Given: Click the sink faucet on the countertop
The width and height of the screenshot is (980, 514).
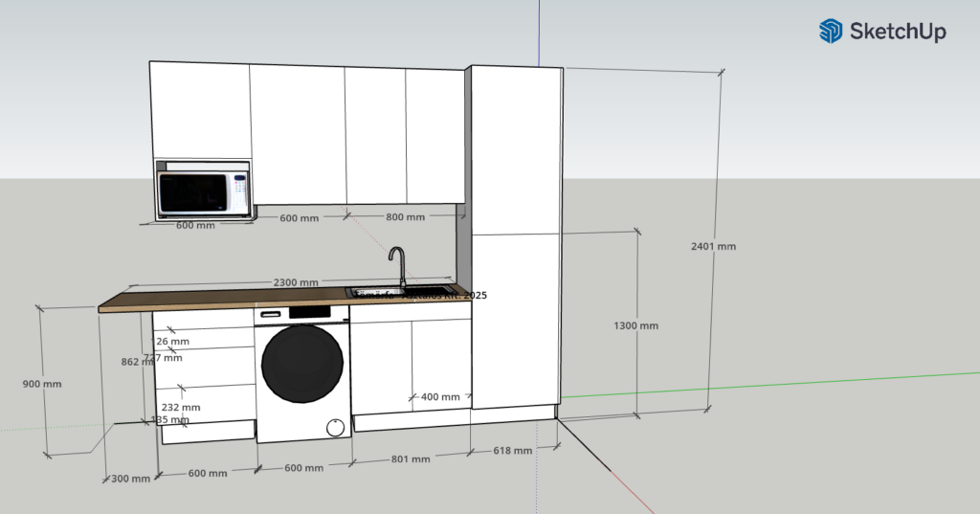Looking at the screenshot, I should coord(395,265).
